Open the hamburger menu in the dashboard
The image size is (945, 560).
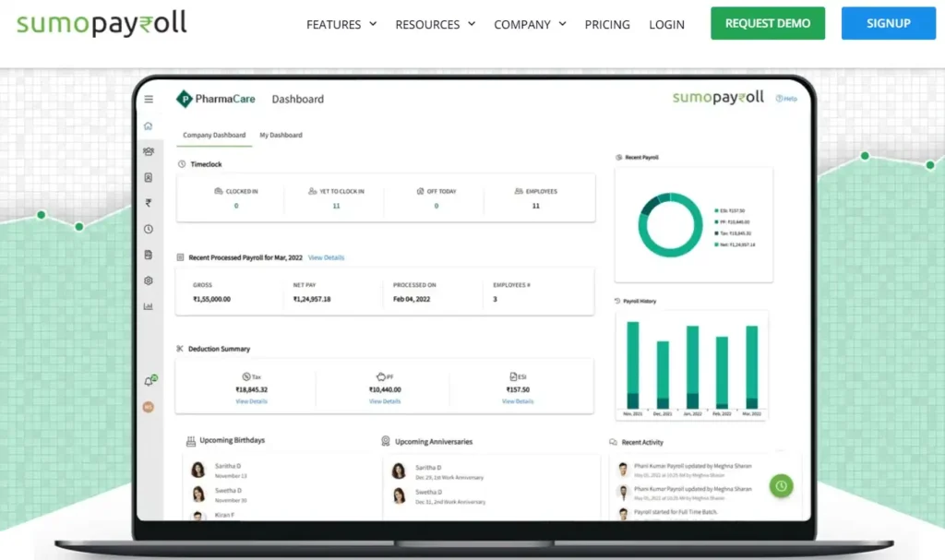pyautogui.click(x=149, y=99)
